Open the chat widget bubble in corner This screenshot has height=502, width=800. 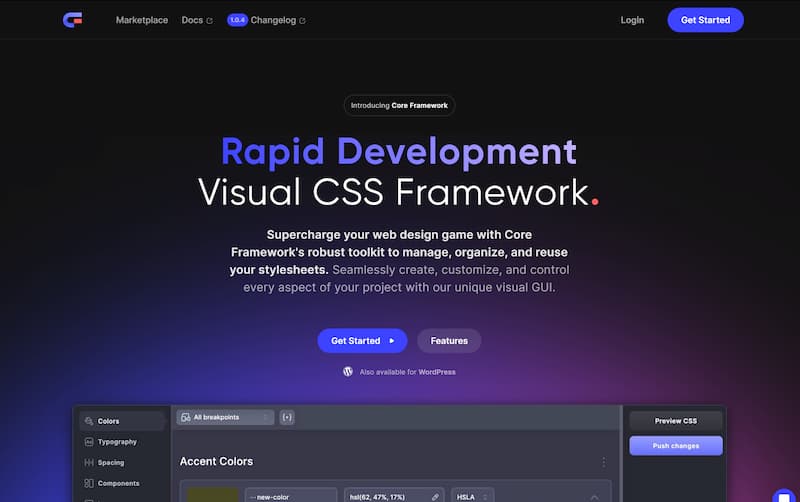click(x=783, y=495)
